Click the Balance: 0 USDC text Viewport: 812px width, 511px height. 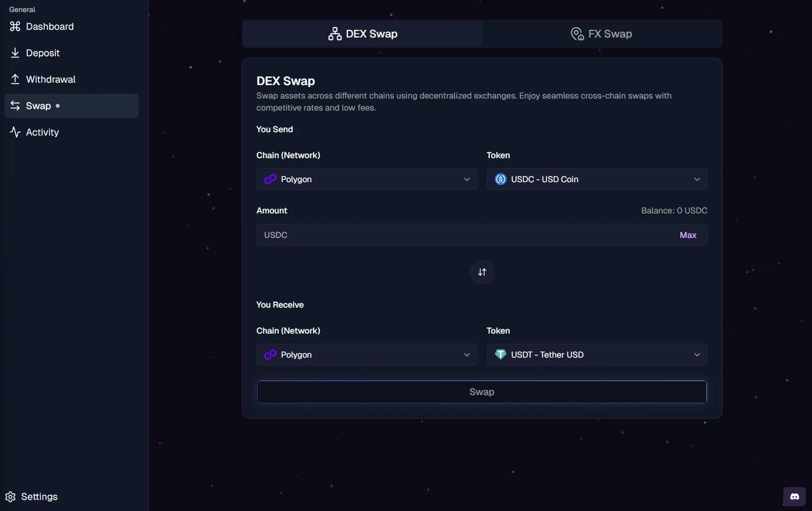[x=674, y=211]
